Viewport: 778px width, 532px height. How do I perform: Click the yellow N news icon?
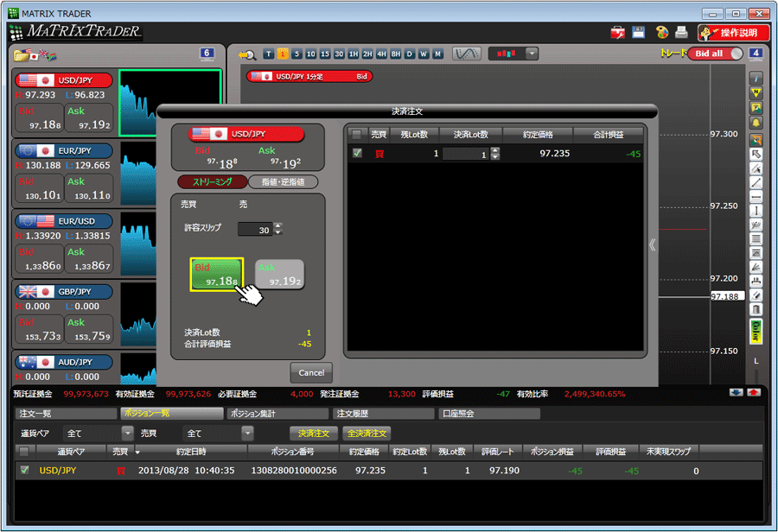point(756,92)
